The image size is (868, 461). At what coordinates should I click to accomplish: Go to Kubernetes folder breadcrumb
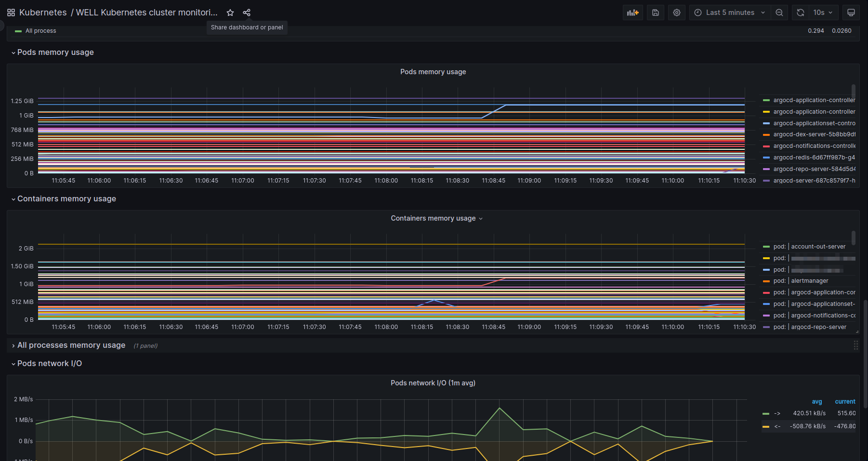(x=43, y=13)
